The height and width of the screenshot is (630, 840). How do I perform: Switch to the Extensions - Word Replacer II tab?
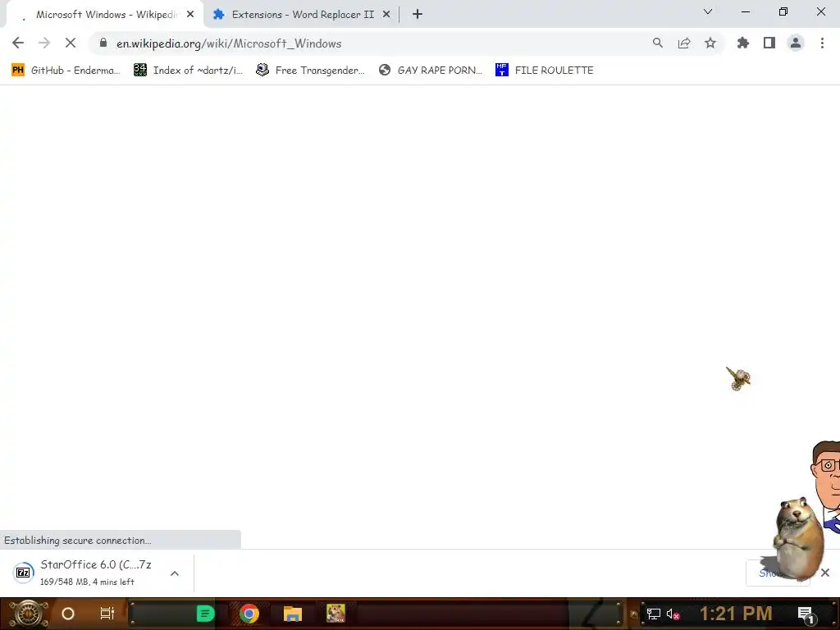(x=303, y=15)
